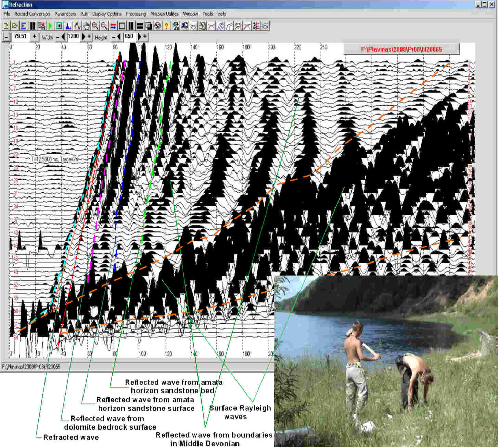Screen dimensions: 498x448
Task: Click the plus button beside 79.51
Action: [x=34, y=37]
